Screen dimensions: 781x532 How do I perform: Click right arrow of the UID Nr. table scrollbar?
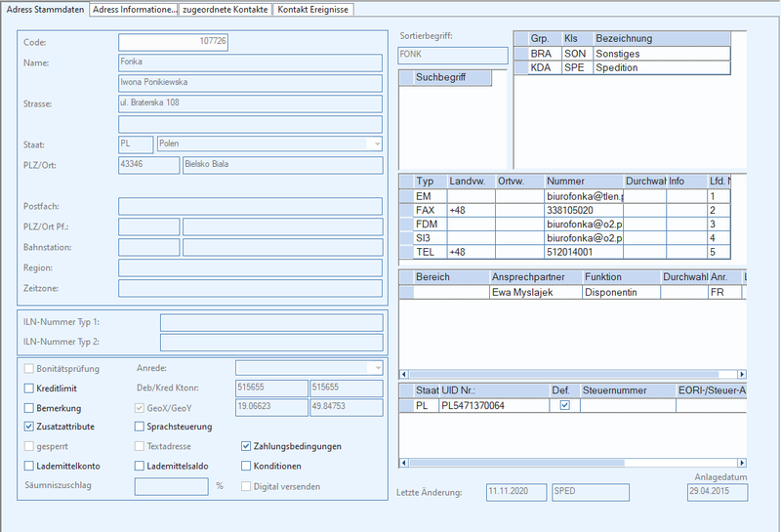[x=742, y=463]
